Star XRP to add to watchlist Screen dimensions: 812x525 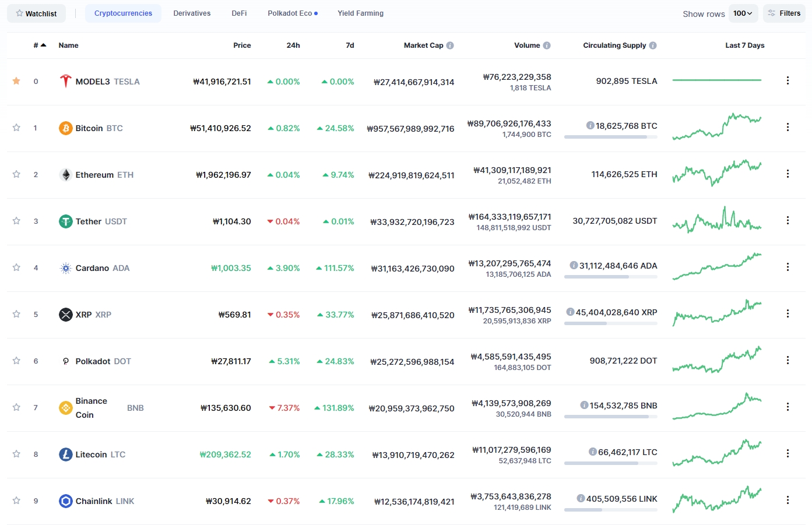click(x=16, y=314)
